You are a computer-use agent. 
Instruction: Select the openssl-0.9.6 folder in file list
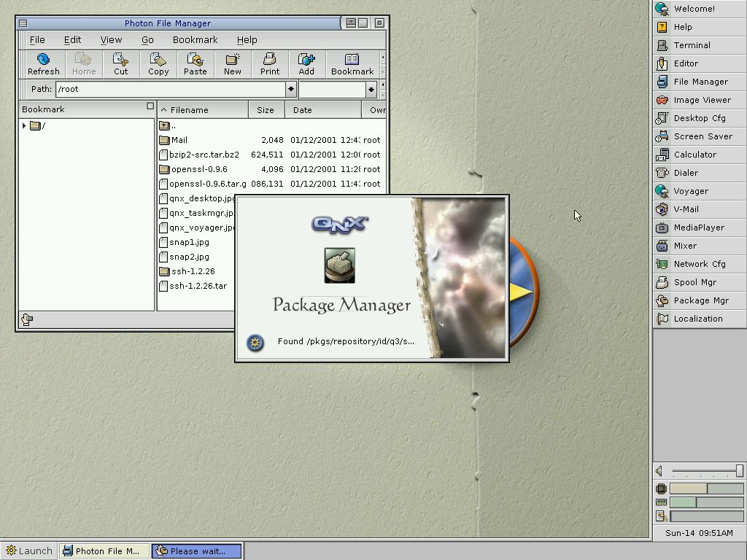(198, 169)
